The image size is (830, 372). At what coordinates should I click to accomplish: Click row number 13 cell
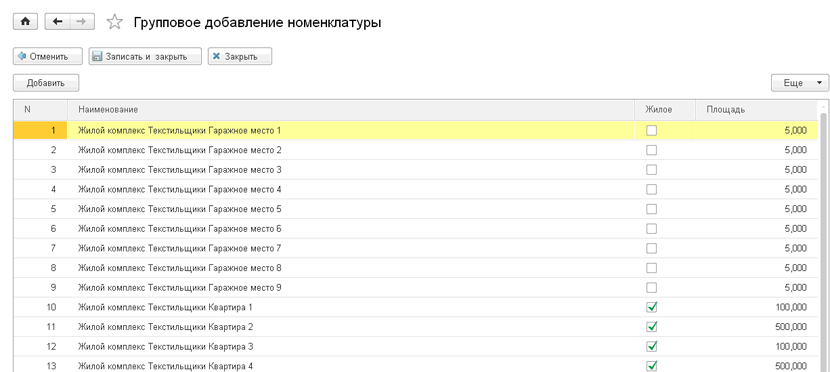click(x=40, y=366)
